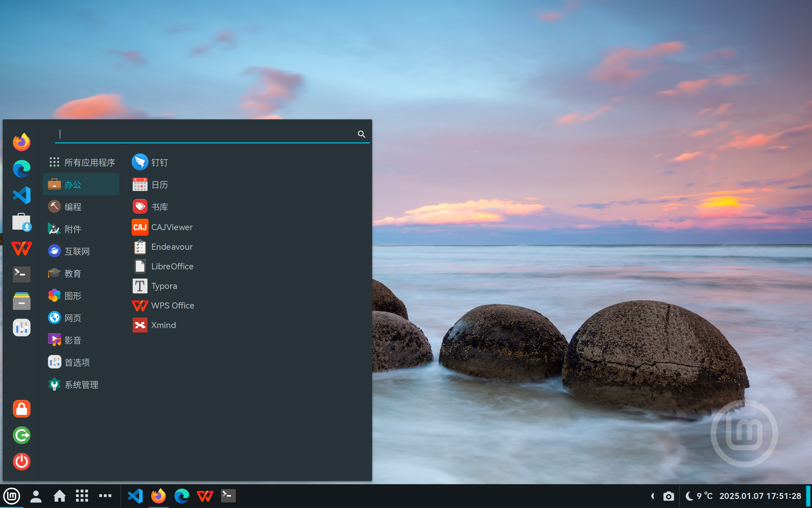Select the 附件 category
The height and width of the screenshot is (508, 812).
point(81,229)
